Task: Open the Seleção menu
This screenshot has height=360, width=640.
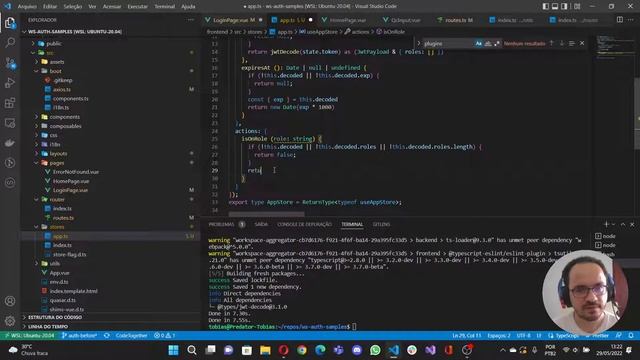Action: click(73, 7)
